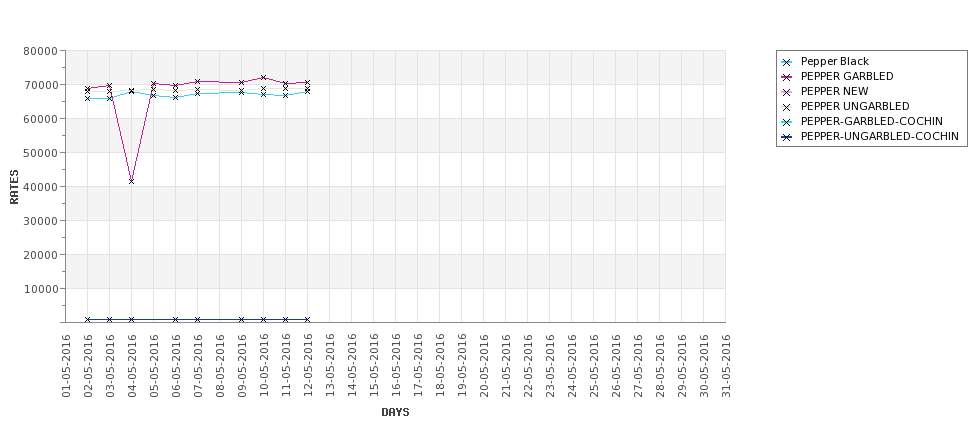The height and width of the screenshot is (429, 975).
Task: Click the lowest point on 04-05-2016
Action: point(131,181)
